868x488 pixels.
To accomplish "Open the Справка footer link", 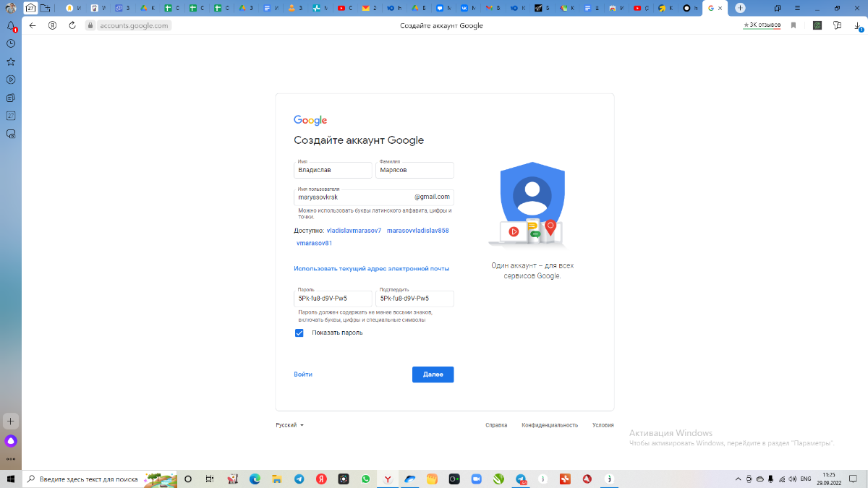I will [496, 425].
